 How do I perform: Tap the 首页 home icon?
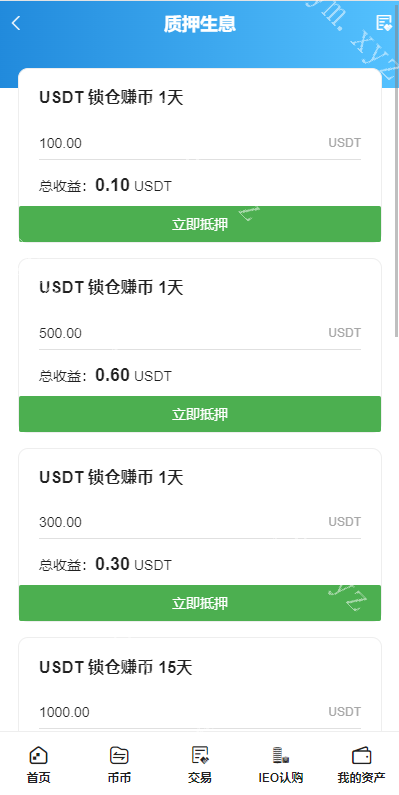click(39, 755)
